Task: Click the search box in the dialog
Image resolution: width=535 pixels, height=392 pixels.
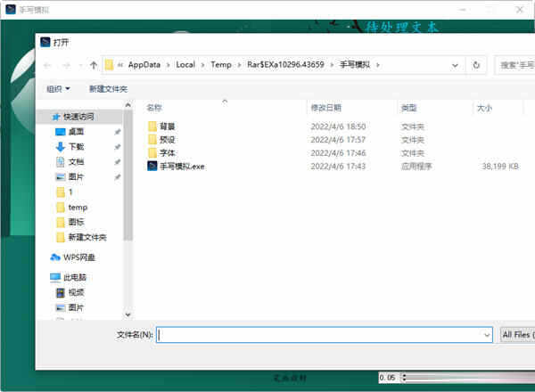Action: coord(514,65)
